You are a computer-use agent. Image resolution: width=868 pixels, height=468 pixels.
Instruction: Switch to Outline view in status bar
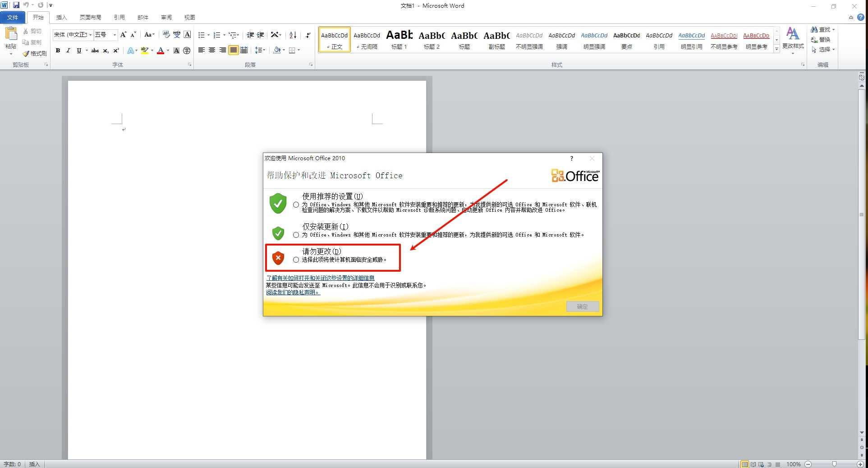click(x=770, y=464)
